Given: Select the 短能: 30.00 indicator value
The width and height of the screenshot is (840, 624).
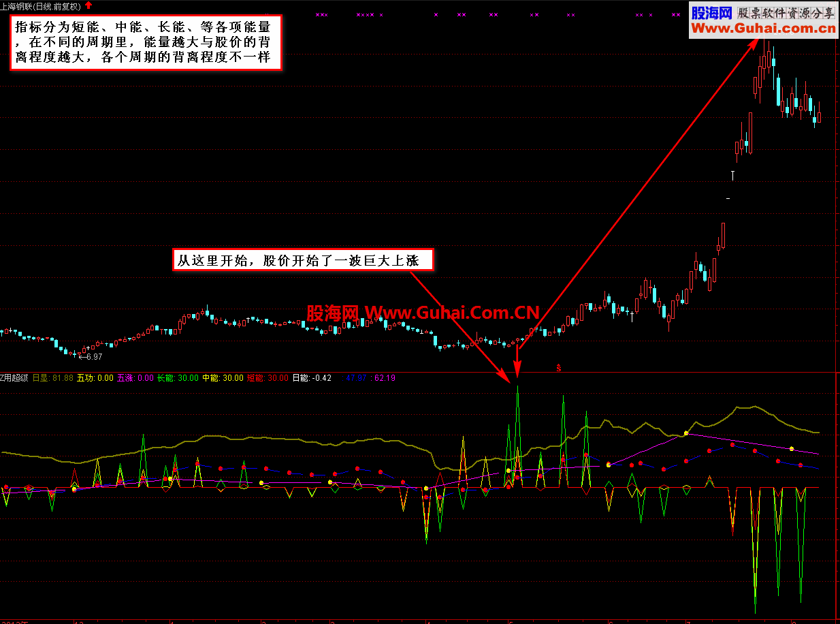Looking at the screenshot, I should [x=268, y=377].
